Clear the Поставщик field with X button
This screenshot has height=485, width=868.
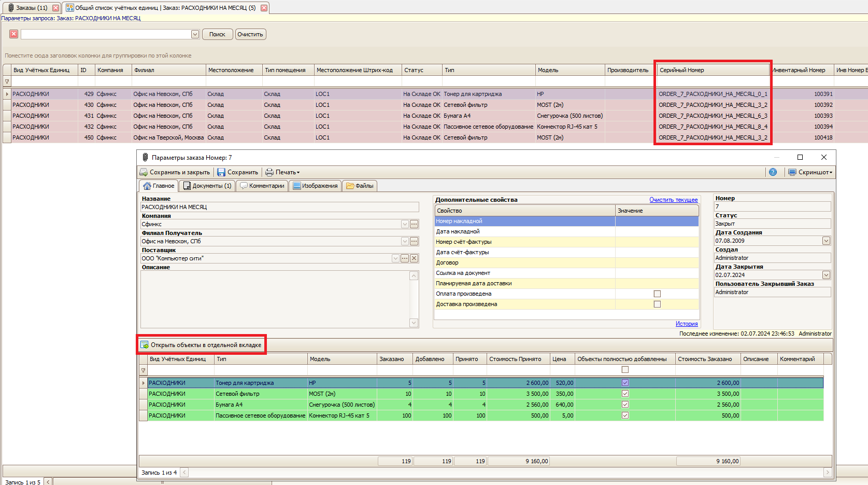pos(414,258)
